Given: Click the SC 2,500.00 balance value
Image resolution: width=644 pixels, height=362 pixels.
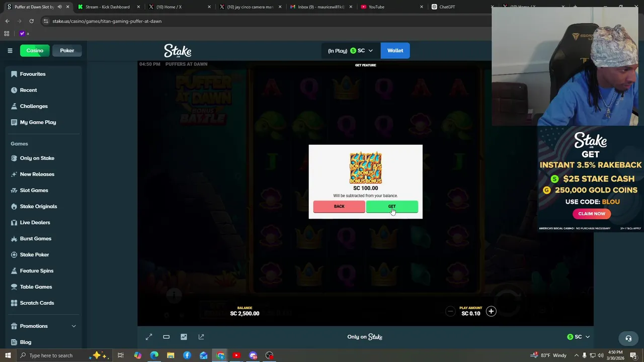Looking at the screenshot, I should (245, 313).
